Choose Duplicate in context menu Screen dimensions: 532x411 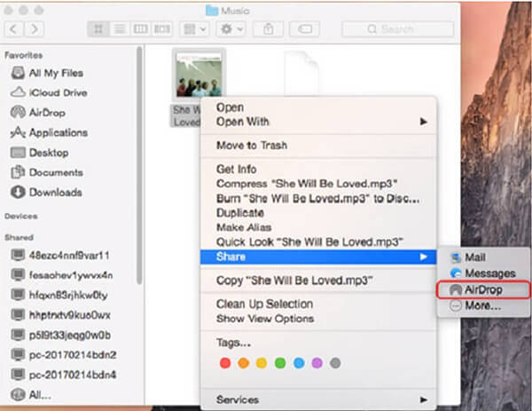[318, 213]
